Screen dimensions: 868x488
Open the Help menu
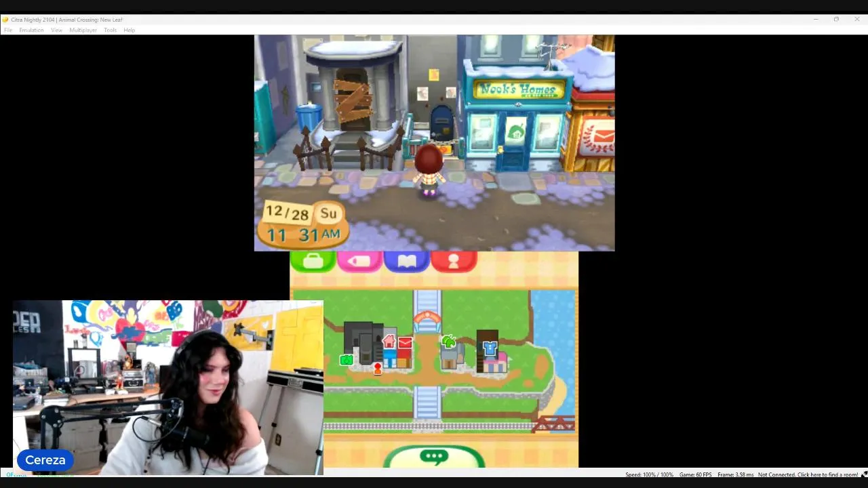(129, 30)
